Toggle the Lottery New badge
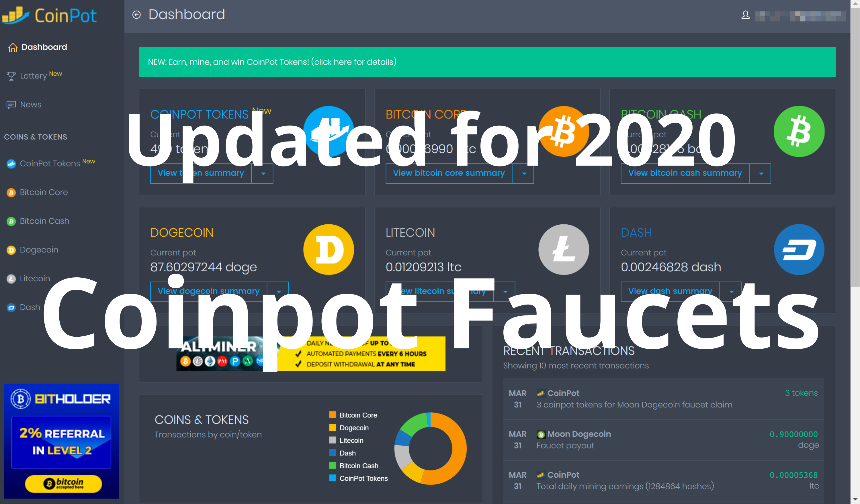The image size is (860, 504). point(55,74)
